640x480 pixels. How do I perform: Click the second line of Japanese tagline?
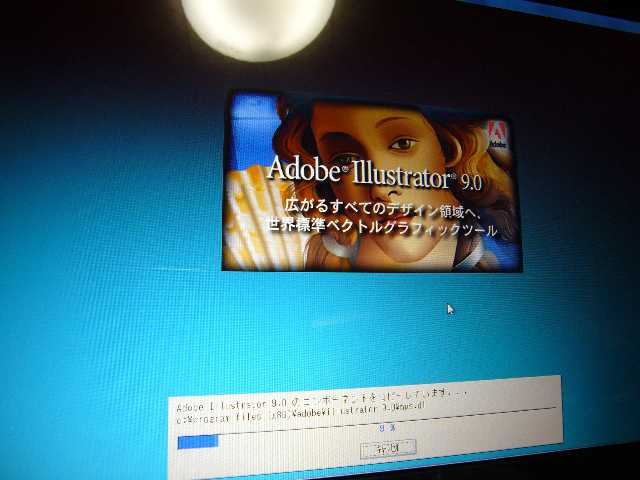[380, 229]
